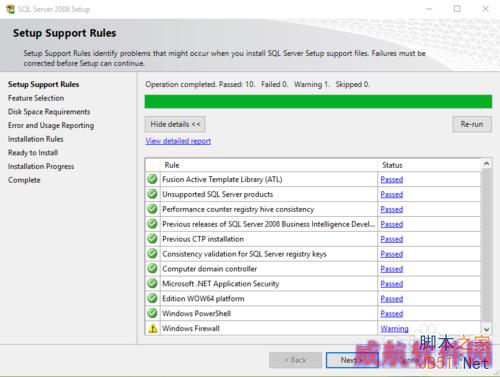Viewport: 500px width, 377px height.
Task: Select Disk Space Requirements step in sidebar
Action: 49,112
